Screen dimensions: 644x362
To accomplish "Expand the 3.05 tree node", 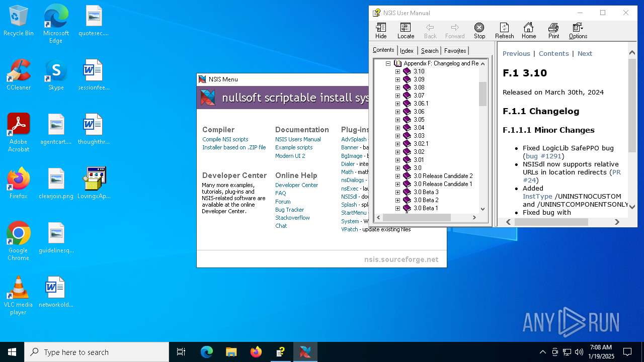I will coord(397,120).
